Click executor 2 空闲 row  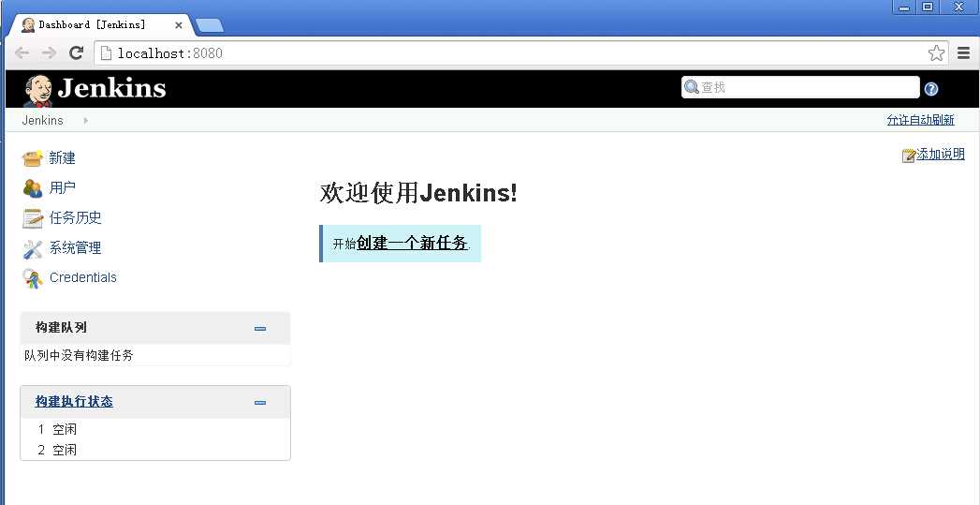coord(155,450)
